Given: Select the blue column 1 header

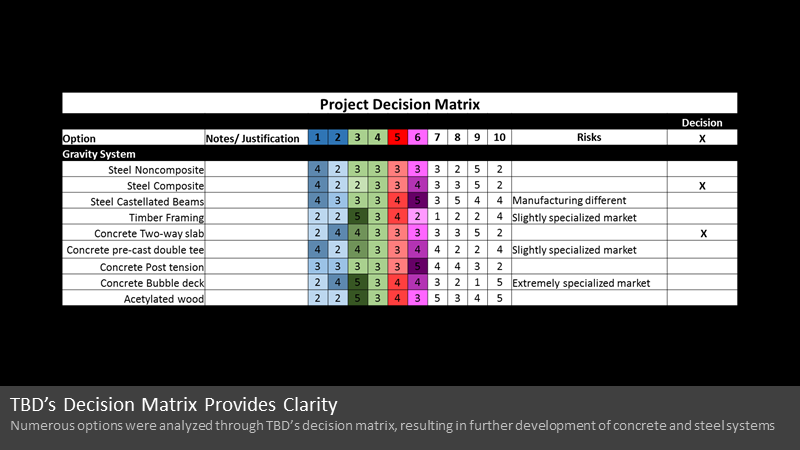Looking at the screenshot, I should 317,137.
